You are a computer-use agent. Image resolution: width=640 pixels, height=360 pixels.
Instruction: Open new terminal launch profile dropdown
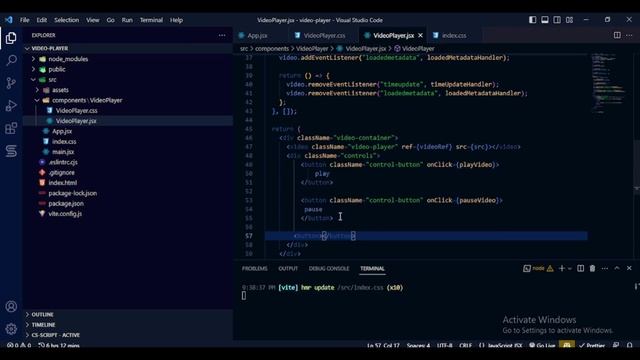pyautogui.click(x=570, y=269)
